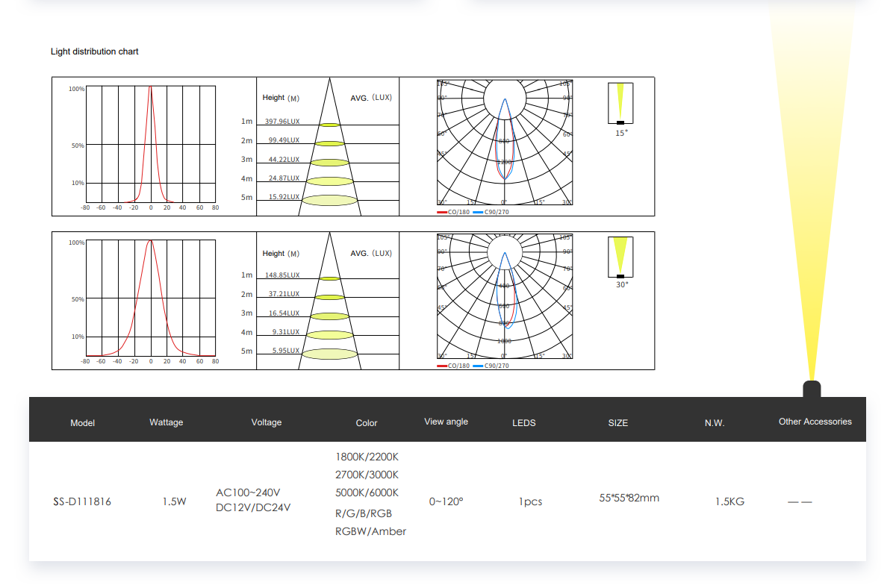Select the 148.85LUX value
The height and width of the screenshot is (588, 896).
click(282, 275)
